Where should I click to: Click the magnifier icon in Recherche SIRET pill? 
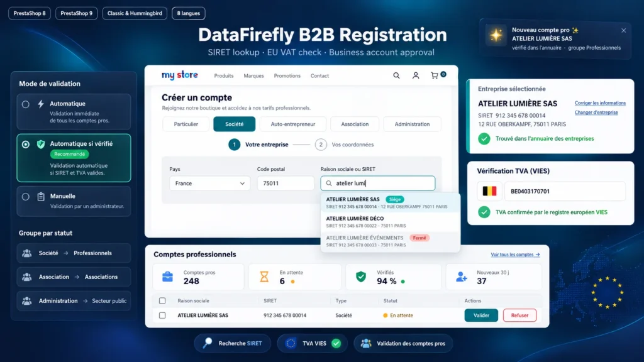tap(208, 343)
